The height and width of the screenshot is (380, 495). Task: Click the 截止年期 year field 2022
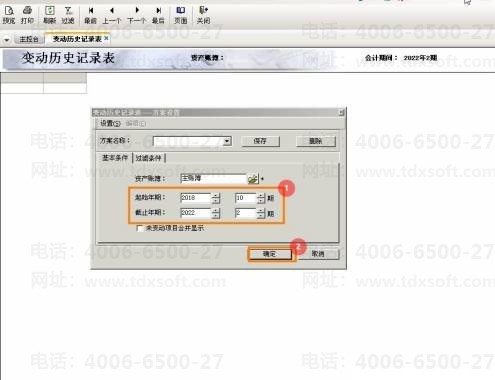(196, 213)
